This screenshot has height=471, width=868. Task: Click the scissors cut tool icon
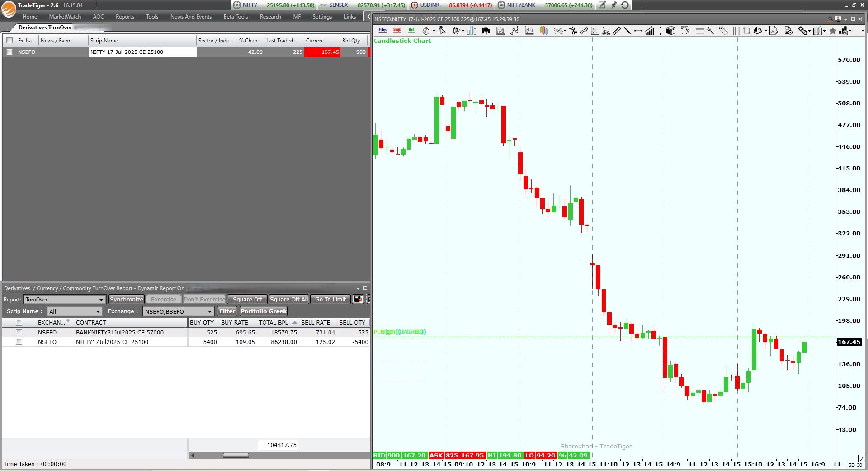559,31
